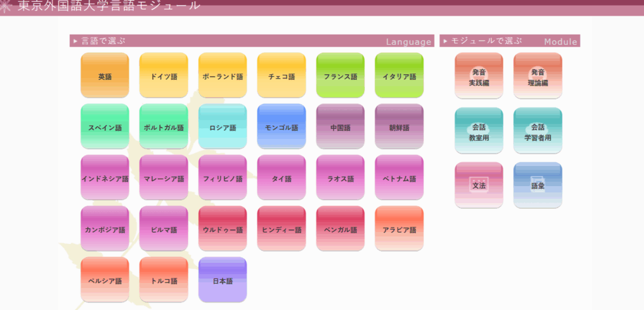Viewport: 644px width, 310px height.
Task: Open the 発音 理論編 module icon
Action: (x=538, y=75)
